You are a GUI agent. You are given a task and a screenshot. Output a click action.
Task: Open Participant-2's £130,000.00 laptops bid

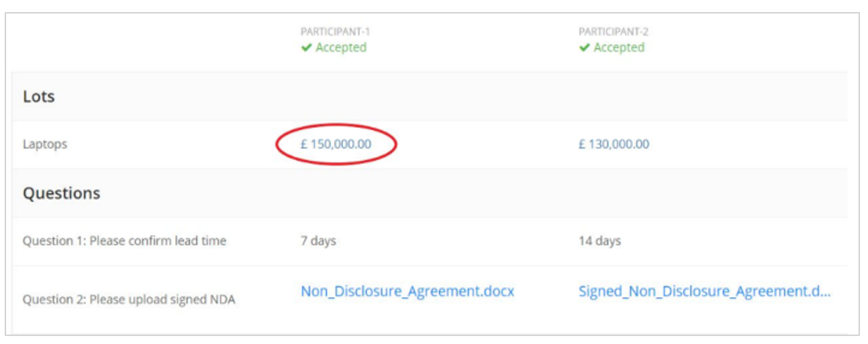coord(614,144)
